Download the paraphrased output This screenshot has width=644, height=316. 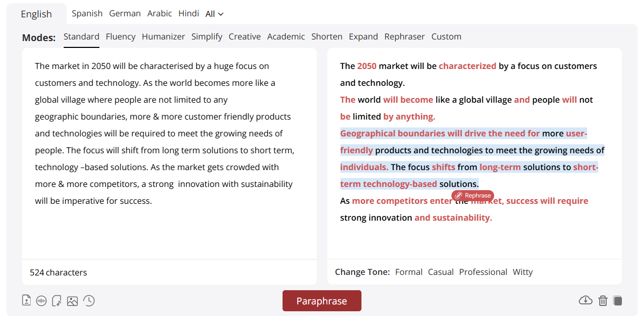[x=585, y=300]
